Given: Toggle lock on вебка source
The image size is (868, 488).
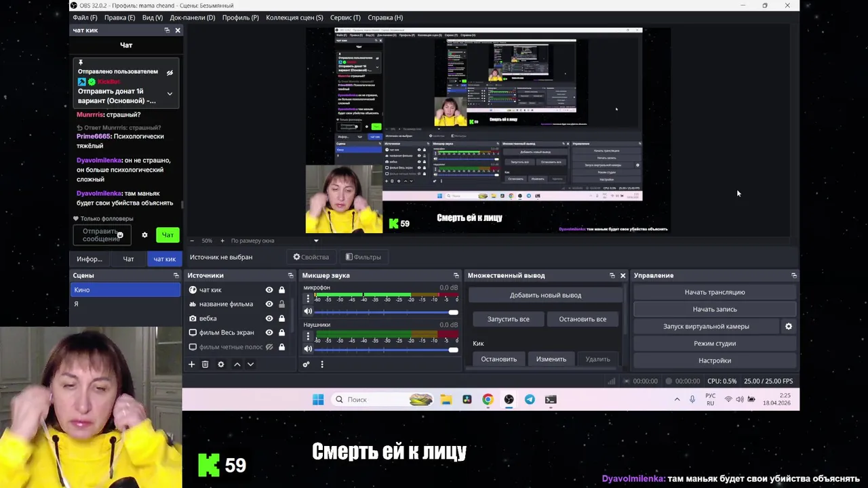Looking at the screenshot, I should [x=281, y=319].
